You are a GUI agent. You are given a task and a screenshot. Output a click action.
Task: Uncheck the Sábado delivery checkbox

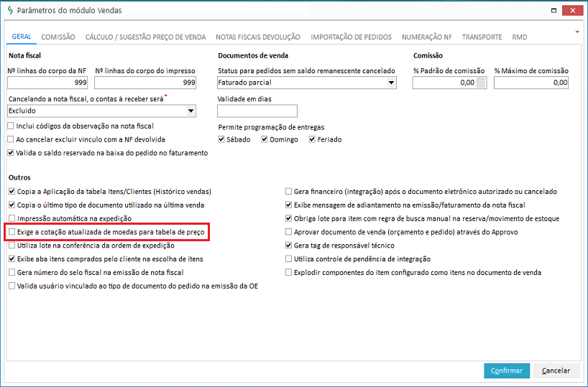click(x=221, y=139)
